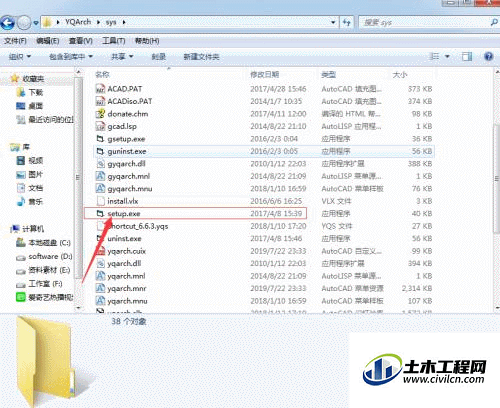
Task: Select the yqarch.mnu file icon
Action: coord(100,301)
